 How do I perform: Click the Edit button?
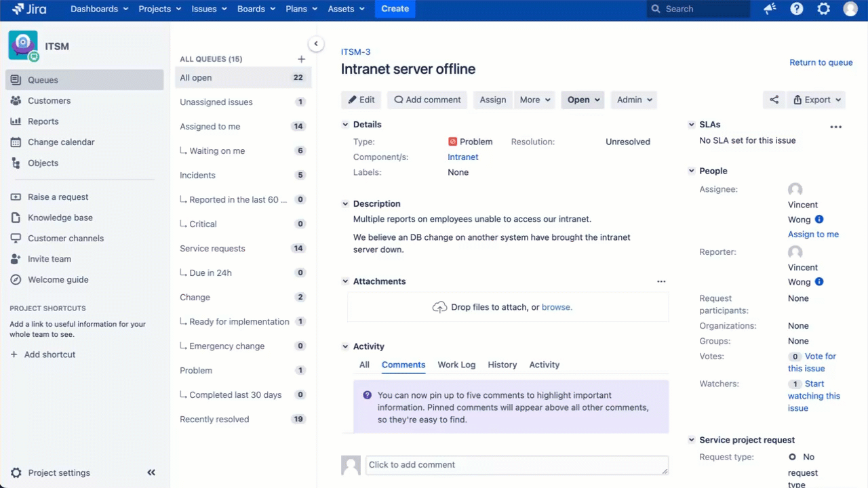point(361,100)
